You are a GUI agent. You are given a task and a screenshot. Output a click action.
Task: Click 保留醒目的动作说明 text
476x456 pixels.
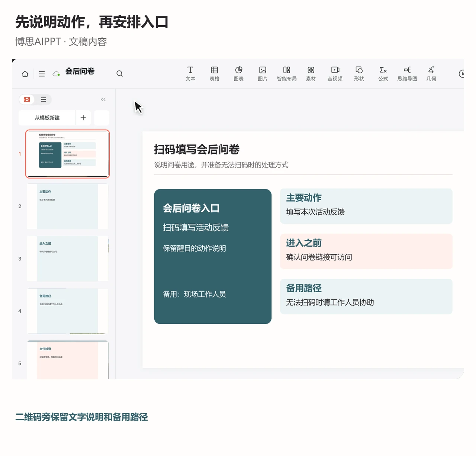coord(194,248)
